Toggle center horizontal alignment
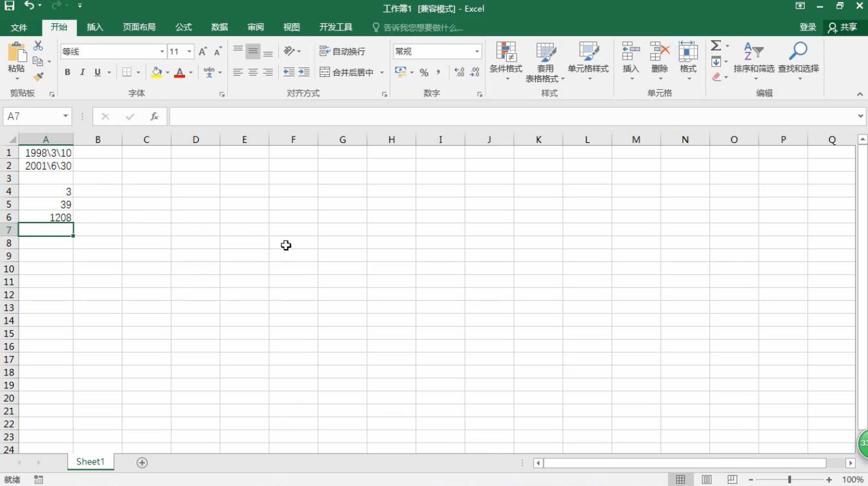868x486 pixels. [253, 72]
